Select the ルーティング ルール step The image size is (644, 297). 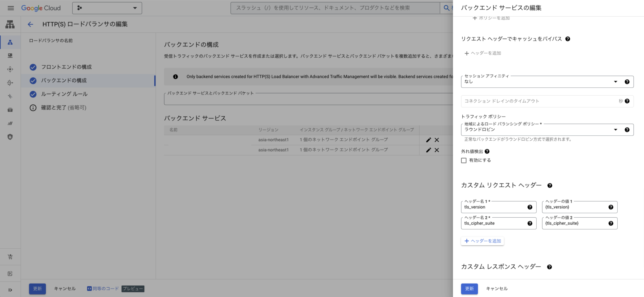pos(64,94)
